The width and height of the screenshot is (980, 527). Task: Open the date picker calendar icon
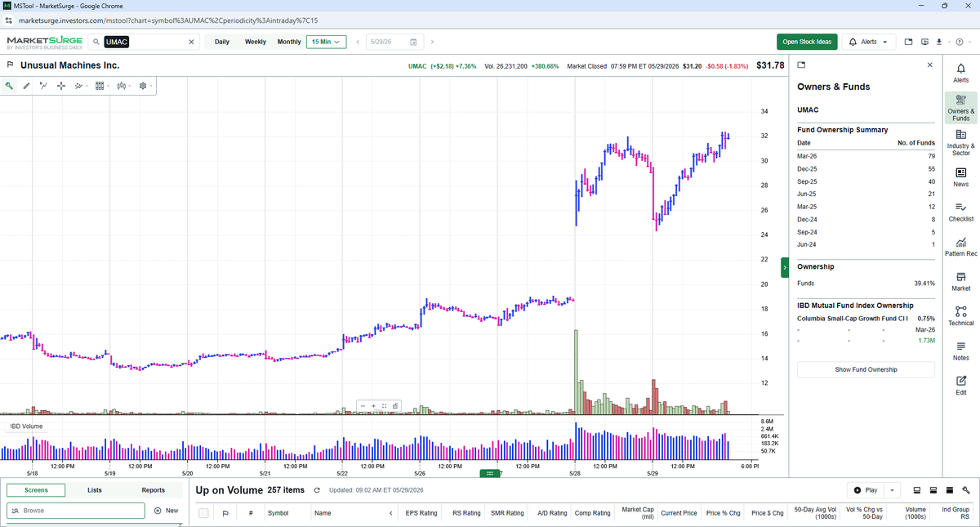click(x=413, y=42)
